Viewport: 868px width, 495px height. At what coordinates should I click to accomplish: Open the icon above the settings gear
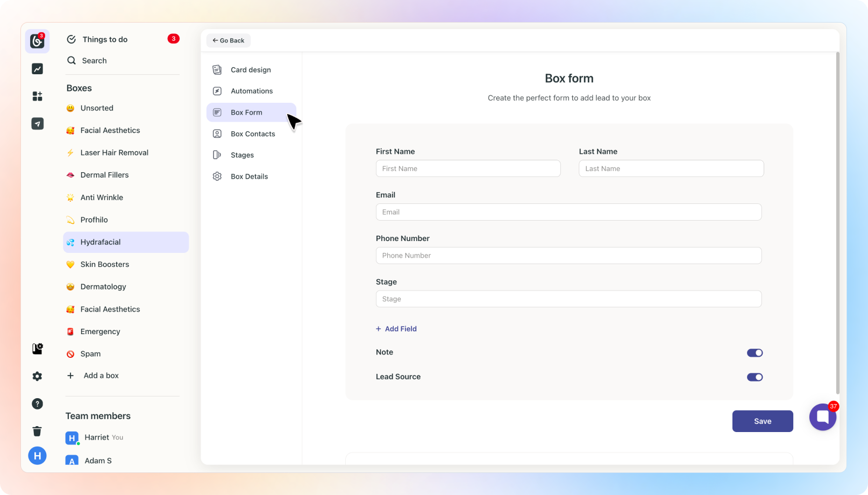tap(37, 349)
